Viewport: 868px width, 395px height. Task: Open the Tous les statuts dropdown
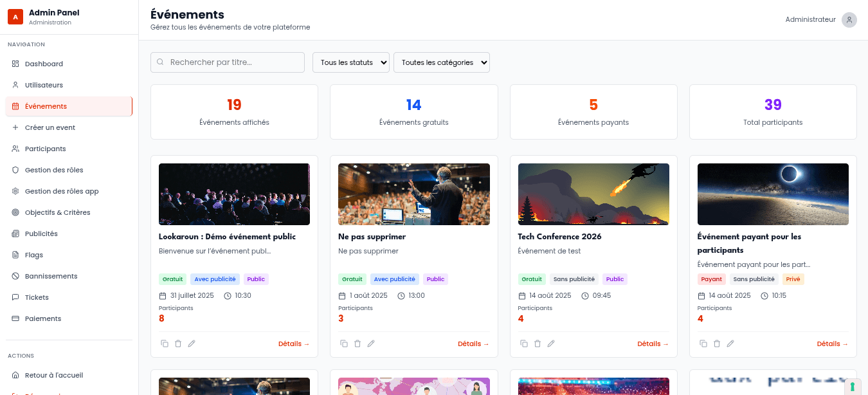click(x=351, y=62)
